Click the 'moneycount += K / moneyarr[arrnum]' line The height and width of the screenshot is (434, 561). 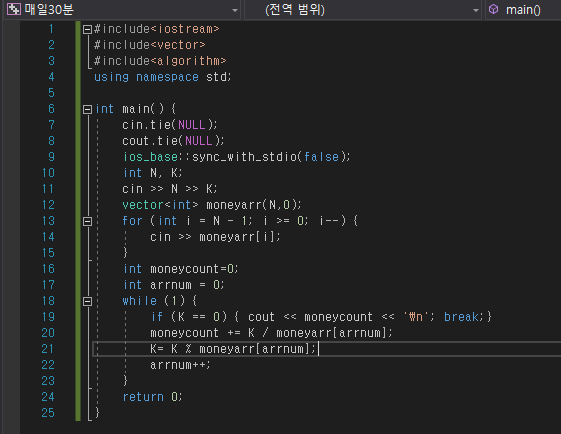point(271,333)
